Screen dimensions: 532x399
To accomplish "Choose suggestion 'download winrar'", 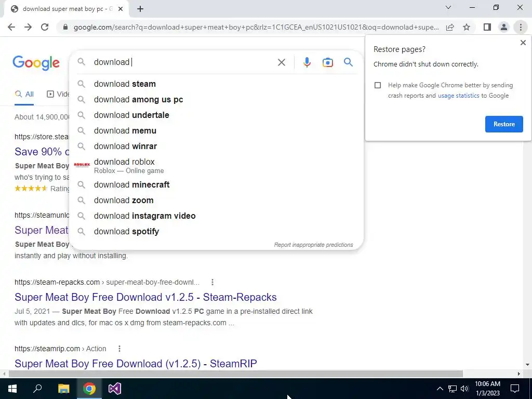I will 216,146.
